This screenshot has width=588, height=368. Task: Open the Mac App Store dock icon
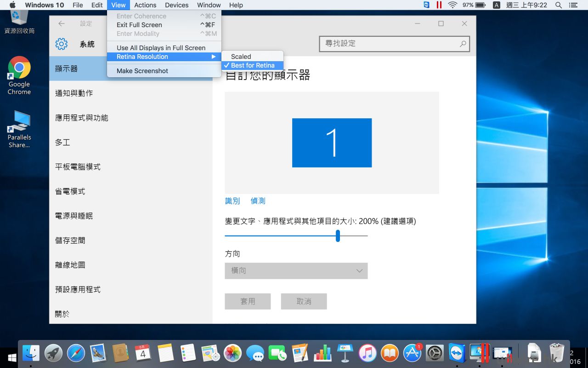pyautogui.click(x=412, y=353)
